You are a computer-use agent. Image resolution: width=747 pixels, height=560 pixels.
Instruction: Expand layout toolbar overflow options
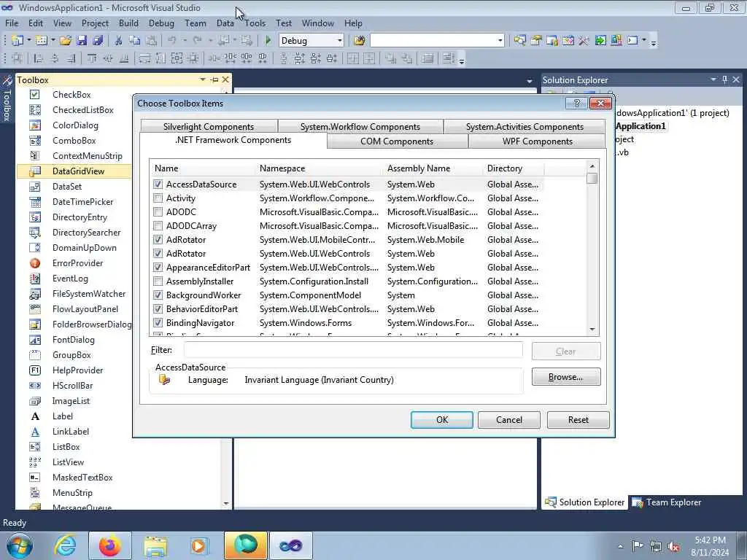pos(462,60)
